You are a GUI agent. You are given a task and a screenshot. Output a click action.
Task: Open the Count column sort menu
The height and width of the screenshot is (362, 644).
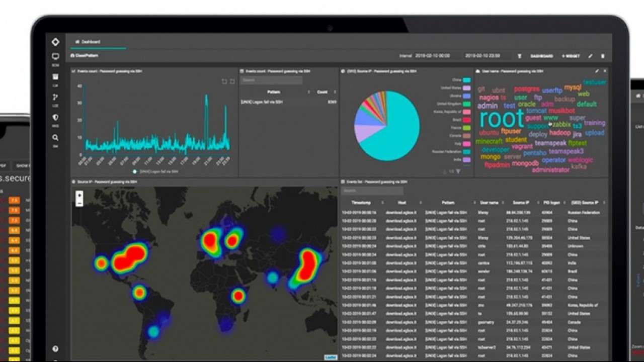click(335, 92)
